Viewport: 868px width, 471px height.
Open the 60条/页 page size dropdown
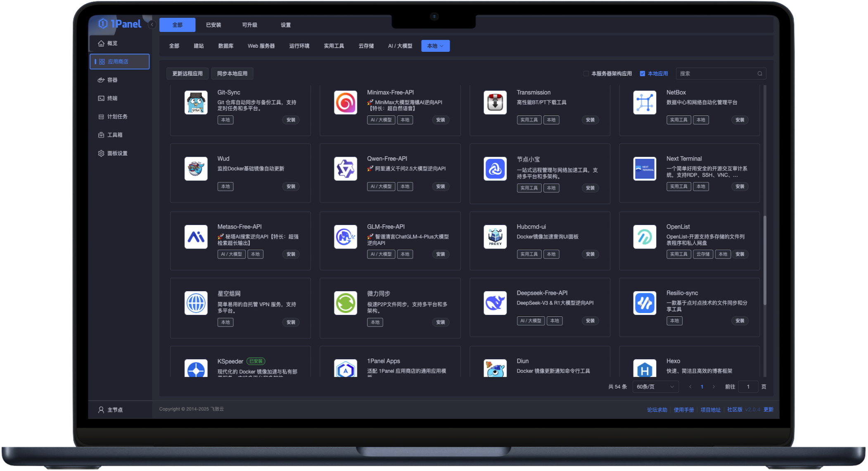click(655, 387)
